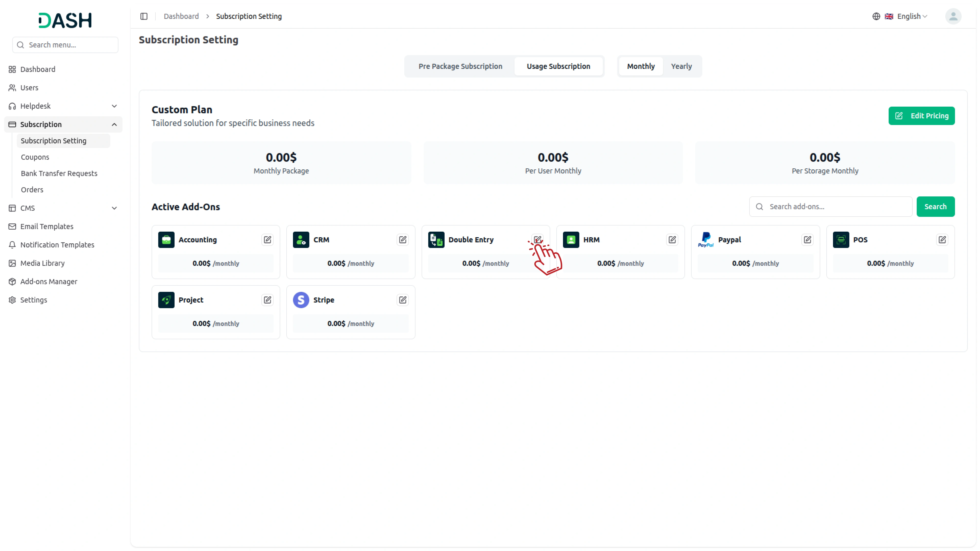This screenshot has width=980, height=551.
Task: Switch billing period to Yearly
Action: [x=681, y=66]
